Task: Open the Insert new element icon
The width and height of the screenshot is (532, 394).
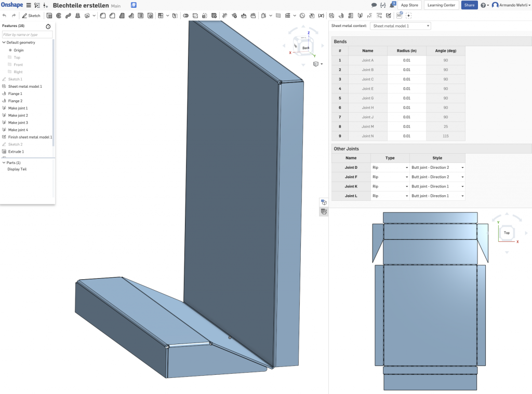Action: point(46,5)
